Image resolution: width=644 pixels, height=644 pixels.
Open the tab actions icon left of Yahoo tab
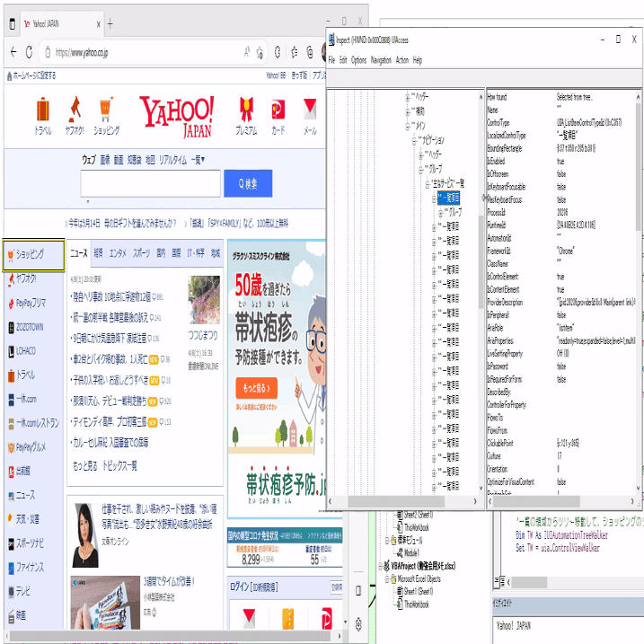tap(12, 24)
